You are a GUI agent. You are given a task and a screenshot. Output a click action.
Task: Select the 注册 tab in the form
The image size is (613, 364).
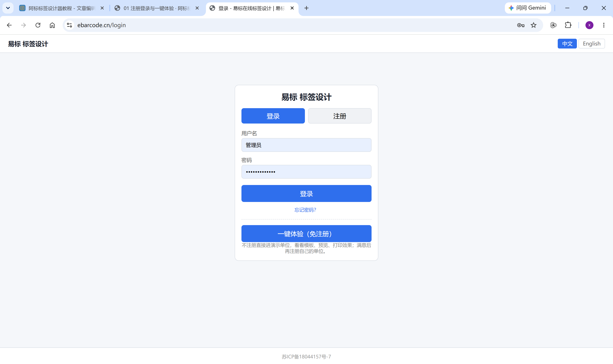340,116
